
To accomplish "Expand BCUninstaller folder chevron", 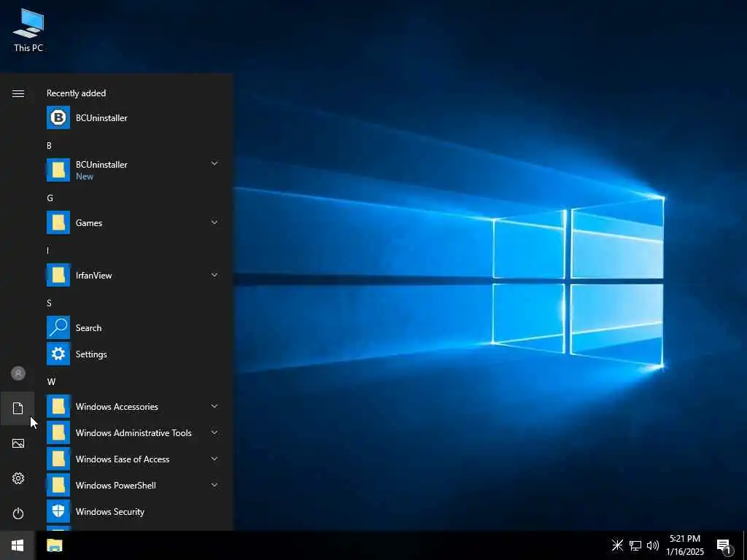I will 214,164.
